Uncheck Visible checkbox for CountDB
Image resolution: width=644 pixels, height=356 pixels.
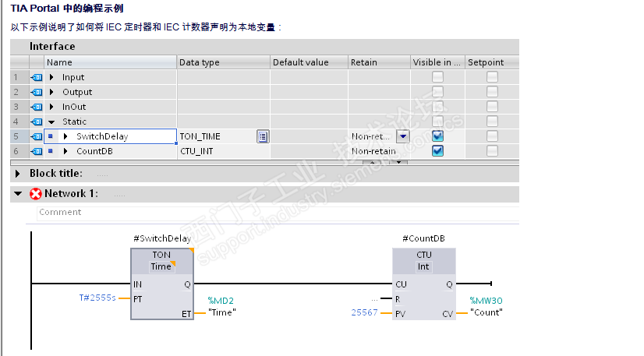click(438, 150)
